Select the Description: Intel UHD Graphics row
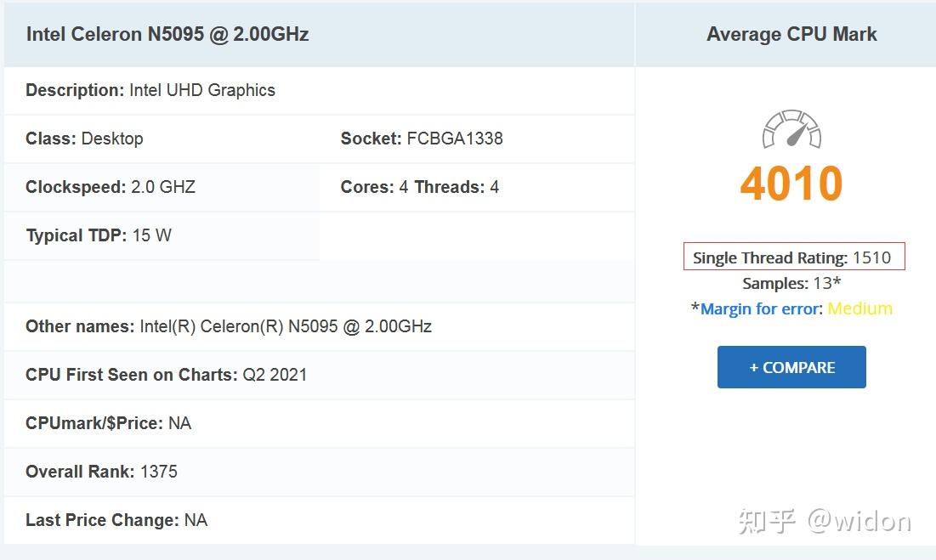Screen dimensions: 936x560 click(150, 90)
